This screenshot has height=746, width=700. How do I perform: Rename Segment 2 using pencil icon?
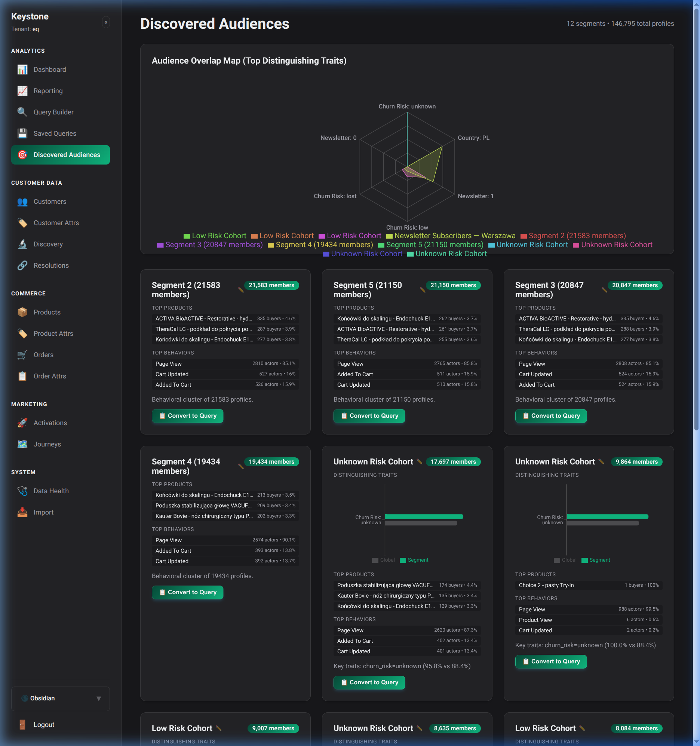(241, 290)
